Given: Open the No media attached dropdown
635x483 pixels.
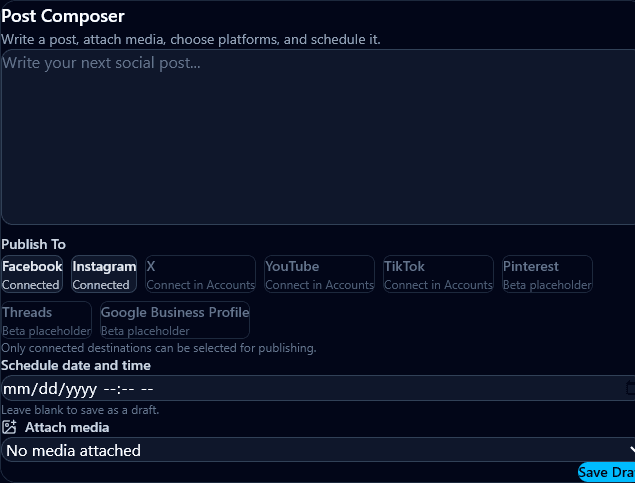Looking at the screenshot, I should tap(318, 450).
